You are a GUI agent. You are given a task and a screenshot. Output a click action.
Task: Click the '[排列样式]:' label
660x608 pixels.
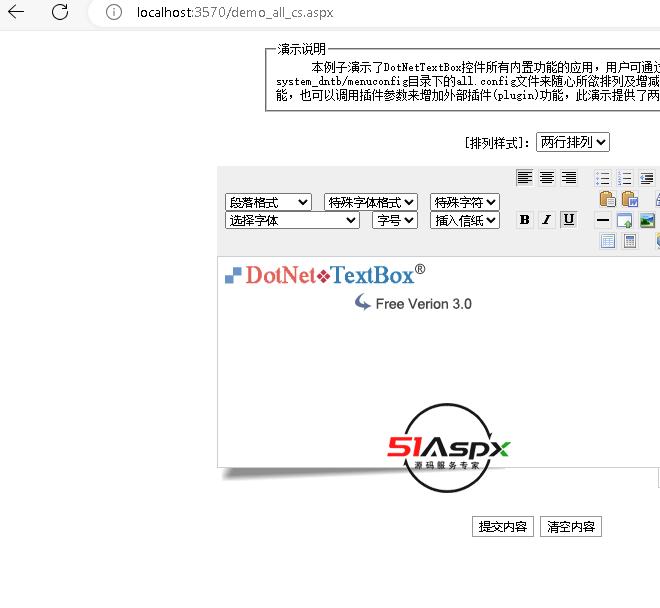click(497, 143)
